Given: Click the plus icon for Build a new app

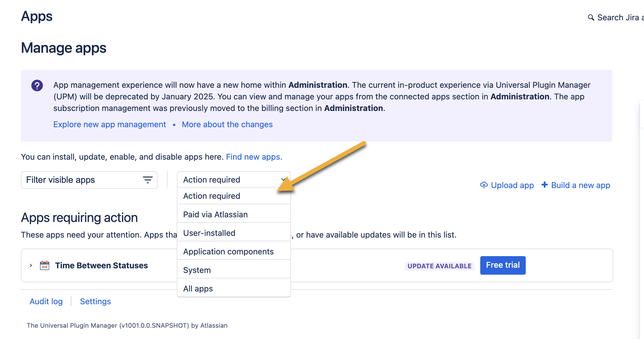Looking at the screenshot, I should [545, 185].
